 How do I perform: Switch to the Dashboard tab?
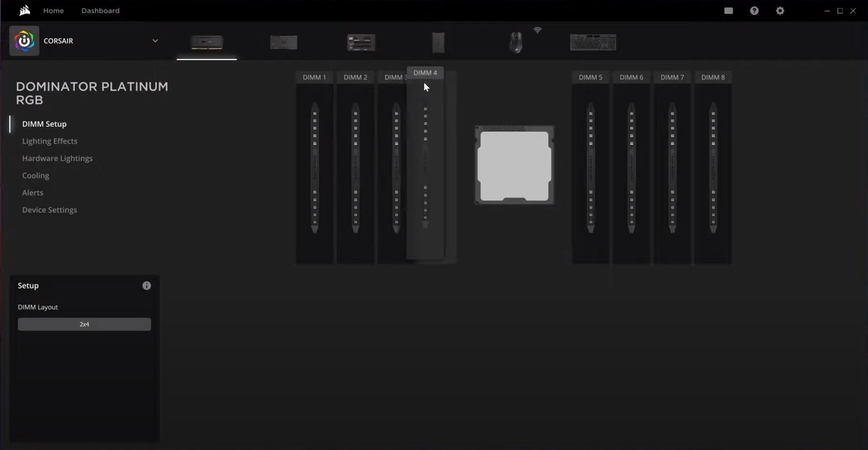tap(100, 10)
